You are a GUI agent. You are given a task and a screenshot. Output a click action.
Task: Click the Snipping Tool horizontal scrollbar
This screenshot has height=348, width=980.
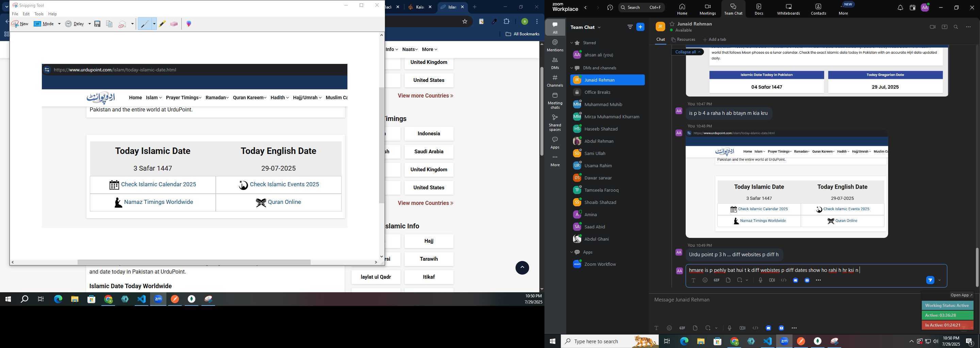[194, 262]
